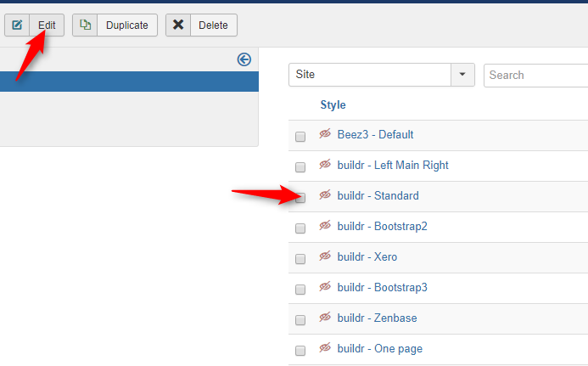Select the buildr - Xero checkbox
This screenshot has width=588, height=366.
tap(300, 259)
